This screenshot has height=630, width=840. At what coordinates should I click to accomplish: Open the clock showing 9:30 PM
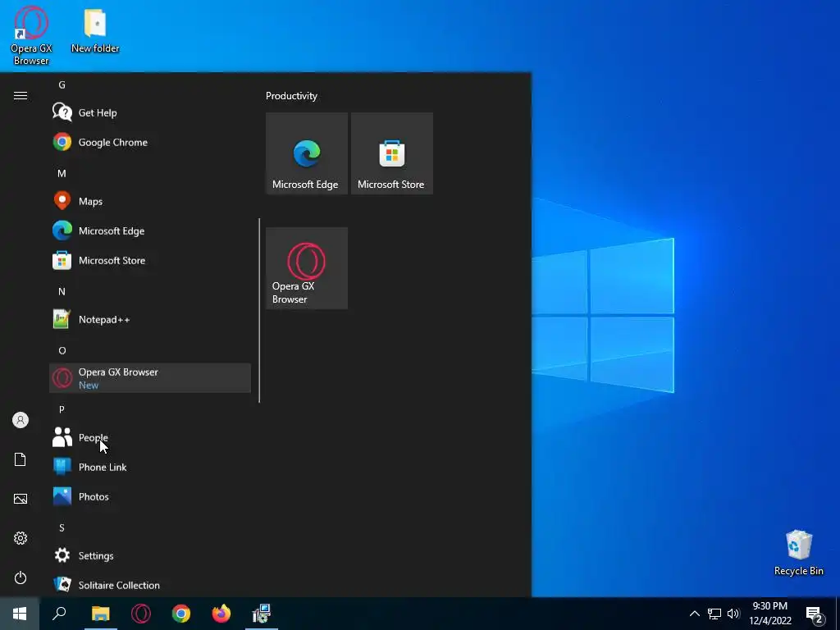[769, 614]
